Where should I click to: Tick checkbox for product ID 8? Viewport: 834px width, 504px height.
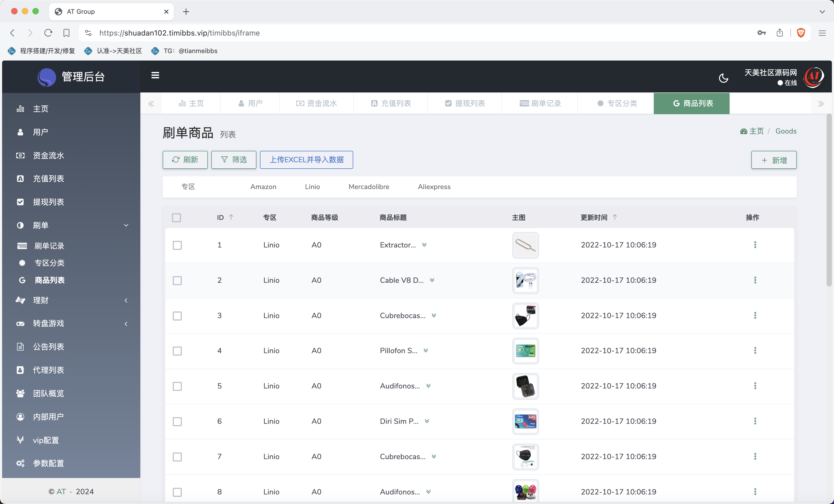(x=177, y=492)
